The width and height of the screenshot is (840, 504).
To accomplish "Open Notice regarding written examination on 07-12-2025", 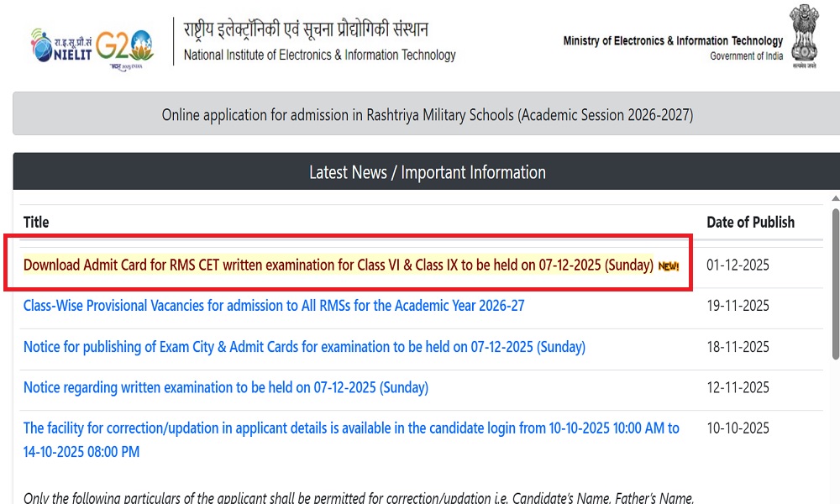I will [x=226, y=387].
